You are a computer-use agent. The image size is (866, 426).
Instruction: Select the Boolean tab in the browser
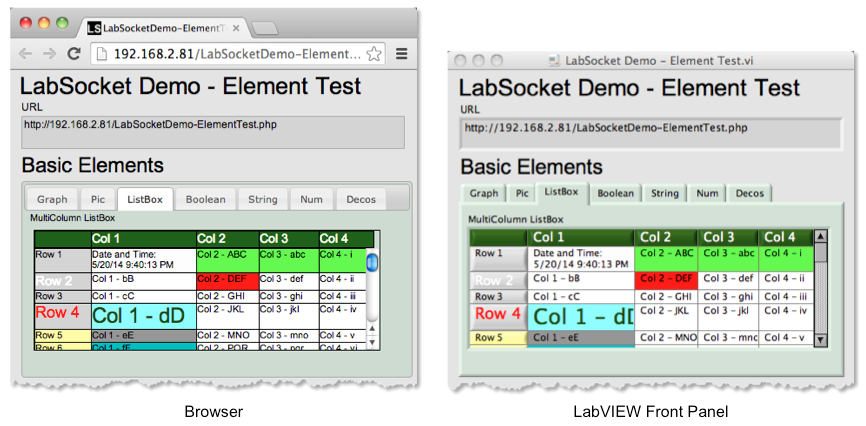coord(205,199)
